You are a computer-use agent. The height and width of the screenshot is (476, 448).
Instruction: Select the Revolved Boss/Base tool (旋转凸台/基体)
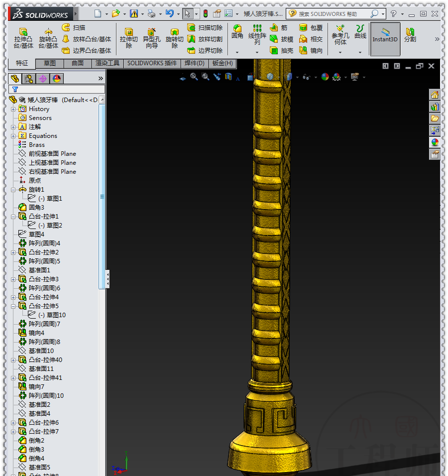[48, 38]
